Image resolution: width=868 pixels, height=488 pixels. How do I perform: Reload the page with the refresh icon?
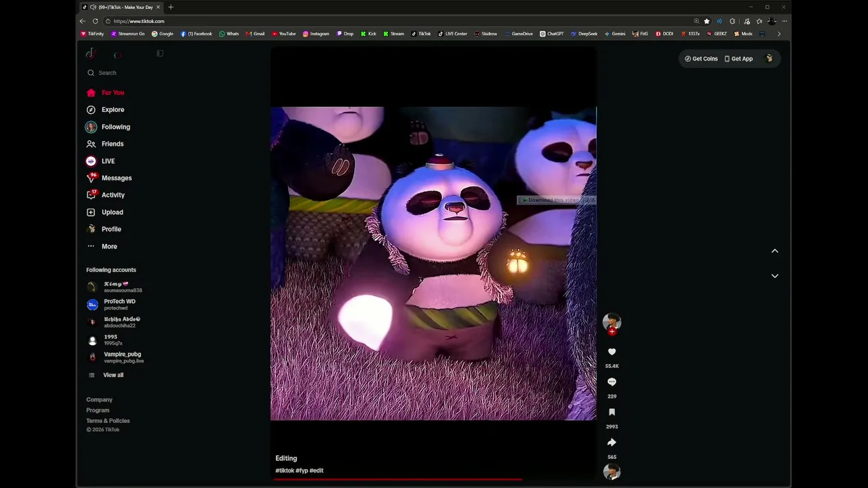point(95,21)
